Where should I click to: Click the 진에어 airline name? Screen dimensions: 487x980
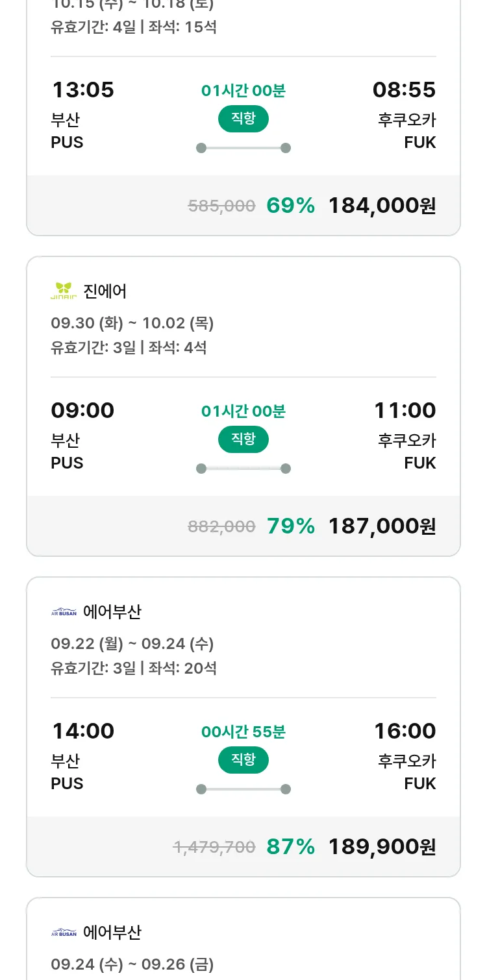(105, 291)
